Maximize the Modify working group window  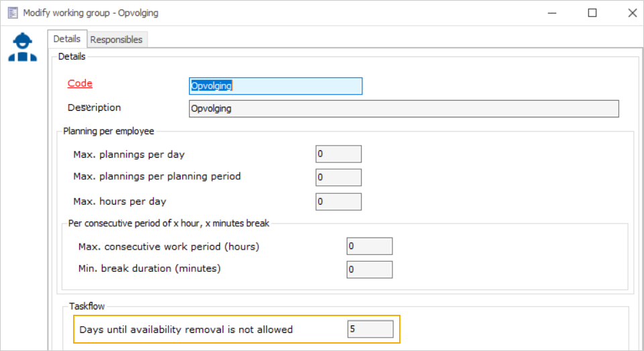point(592,13)
